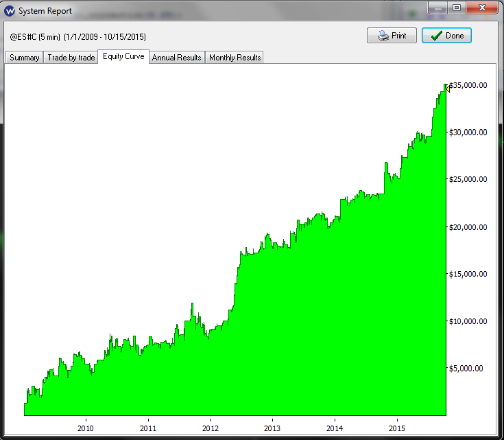The height and width of the screenshot is (440, 504).
Task: Click the 2013 year label
Action: pyautogui.click(x=272, y=428)
